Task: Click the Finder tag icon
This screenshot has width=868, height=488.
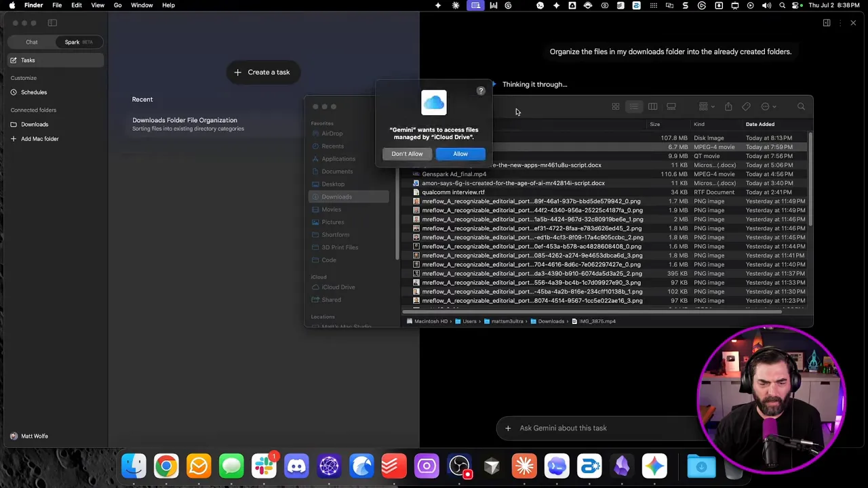Action: [747, 107]
